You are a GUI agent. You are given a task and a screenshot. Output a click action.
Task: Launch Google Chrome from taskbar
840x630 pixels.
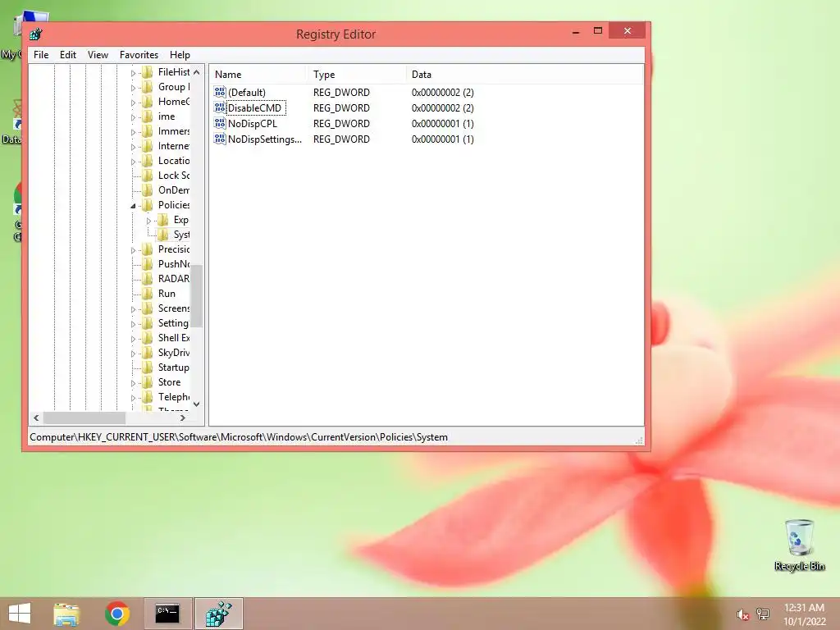click(x=116, y=614)
